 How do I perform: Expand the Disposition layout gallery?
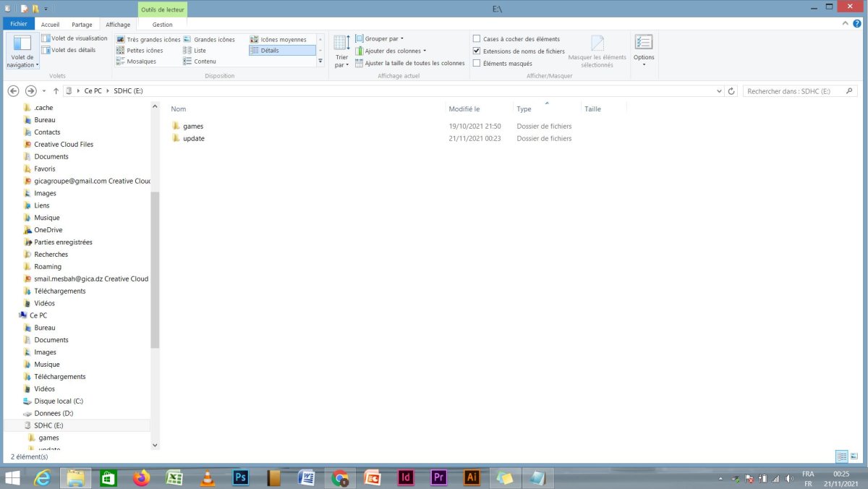320,61
